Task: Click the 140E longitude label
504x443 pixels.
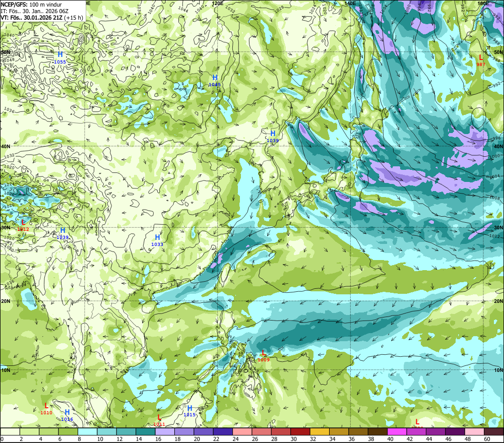Action: pyautogui.click(x=350, y=3)
